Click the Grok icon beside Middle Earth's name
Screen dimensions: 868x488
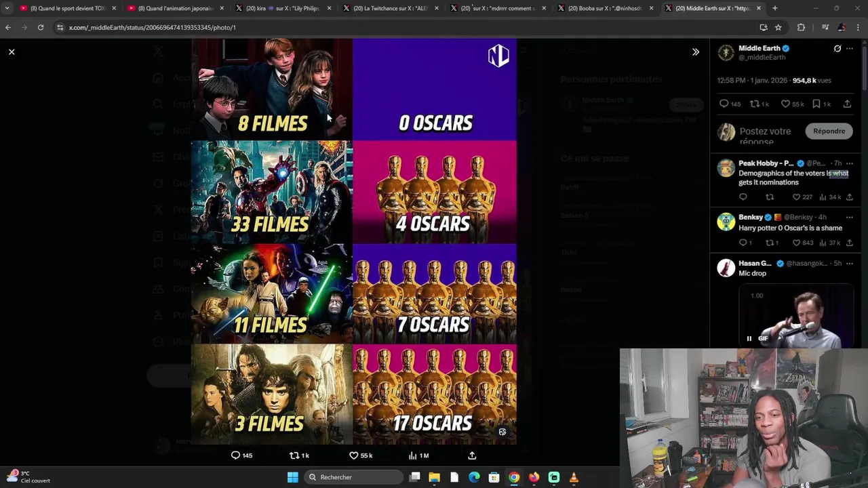pyautogui.click(x=837, y=49)
